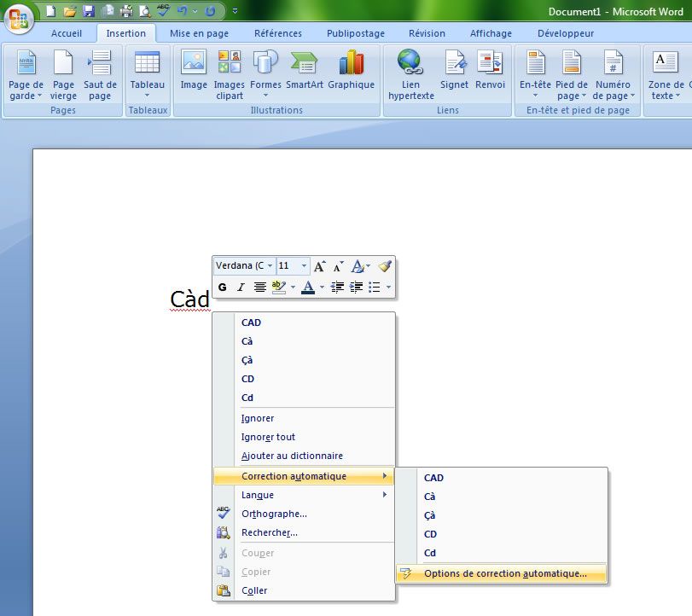Switch to the Références tab
The image size is (692, 616).
point(278,33)
